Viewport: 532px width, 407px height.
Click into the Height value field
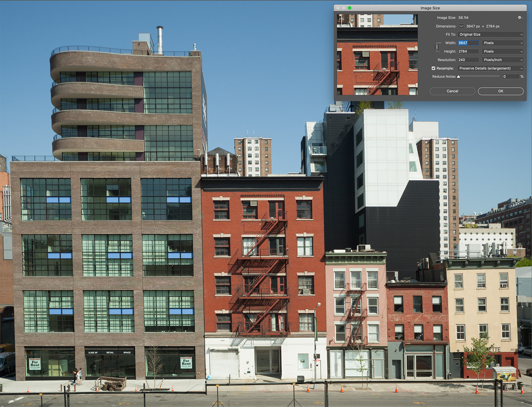[x=468, y=51]
